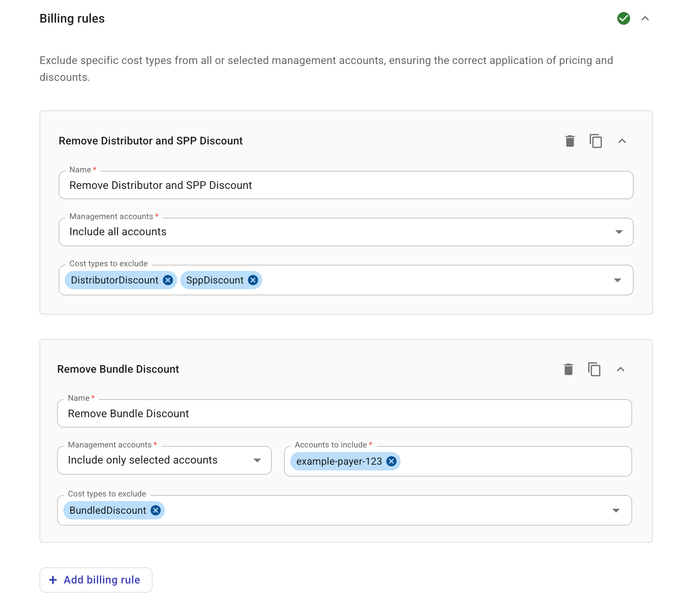Delete the Remove Distributor and SPP Discount rule

(570, 141)
